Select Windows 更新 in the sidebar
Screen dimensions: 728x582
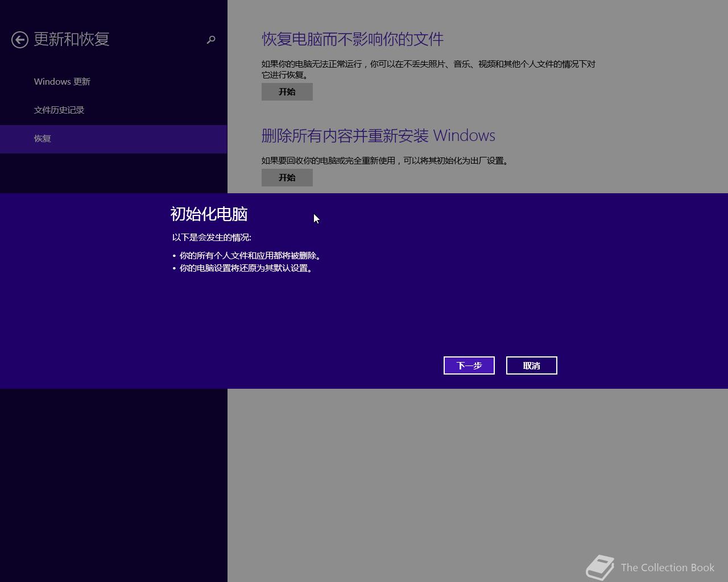click(x=62, y=82)
